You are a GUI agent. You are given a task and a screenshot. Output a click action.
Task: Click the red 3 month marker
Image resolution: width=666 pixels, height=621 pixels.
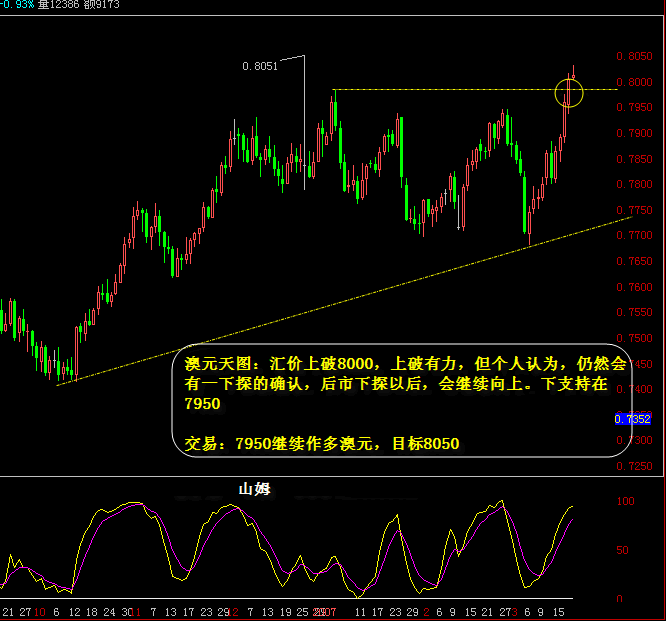[x=515, y=612]
